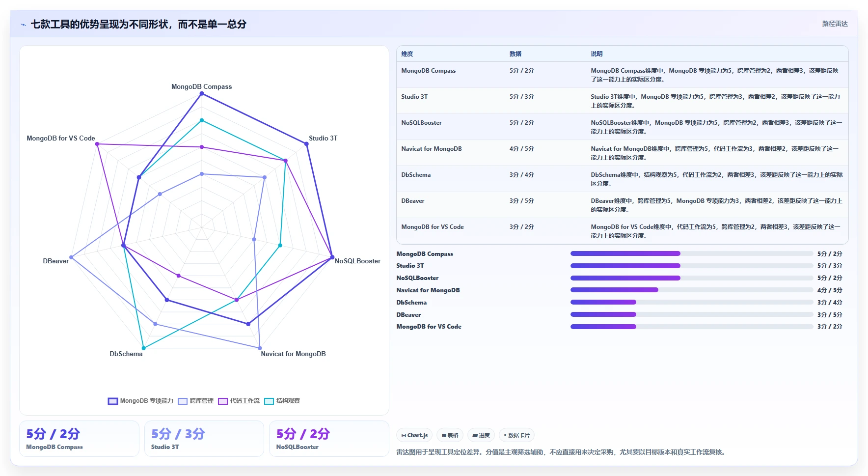Click the 路径雷达 label in the header
The width and height of the screenshot is (868, 476).
pos(835,24)
